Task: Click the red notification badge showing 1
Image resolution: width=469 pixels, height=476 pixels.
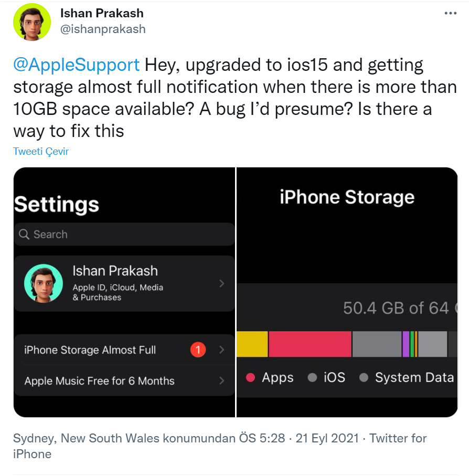Action: (198, 350)
